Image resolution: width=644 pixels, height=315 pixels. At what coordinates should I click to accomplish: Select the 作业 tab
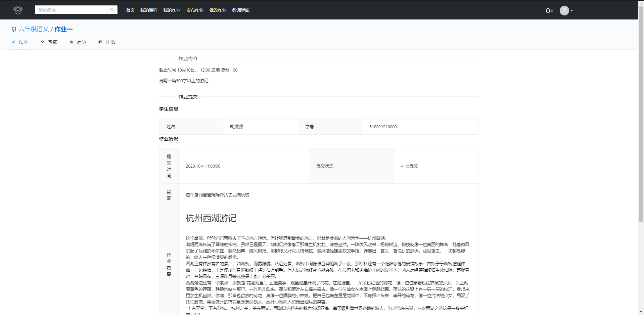tap(20, 42)
